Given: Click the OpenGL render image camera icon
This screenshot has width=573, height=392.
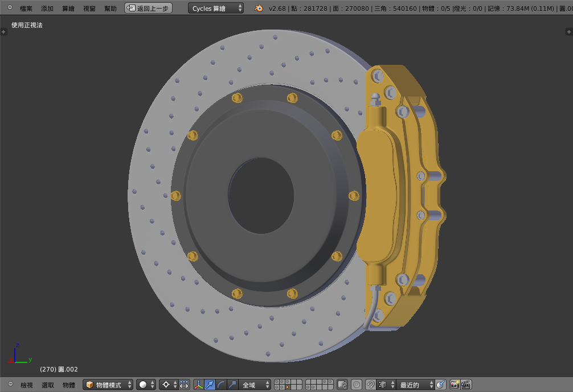Looking at the screenshot, I should [455, 385].
